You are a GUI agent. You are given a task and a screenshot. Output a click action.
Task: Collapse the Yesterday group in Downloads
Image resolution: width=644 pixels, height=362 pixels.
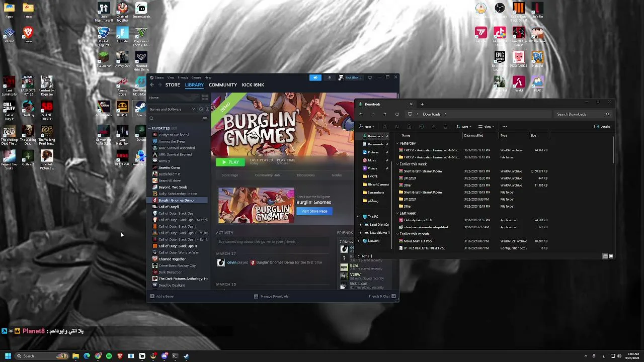click(397, 143)
